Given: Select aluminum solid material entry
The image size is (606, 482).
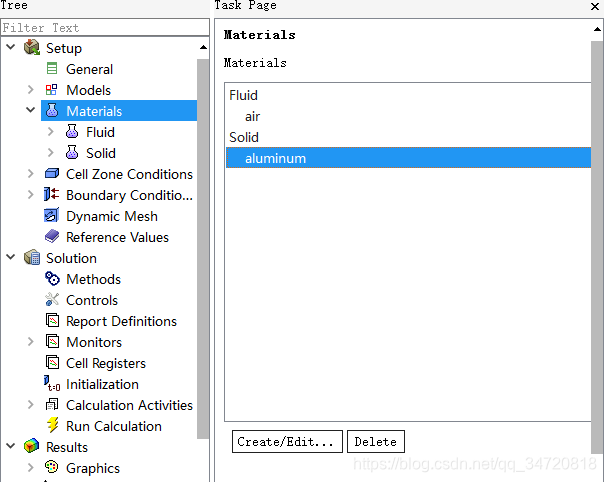Looking at the screenshot, I should coord(408,158).
